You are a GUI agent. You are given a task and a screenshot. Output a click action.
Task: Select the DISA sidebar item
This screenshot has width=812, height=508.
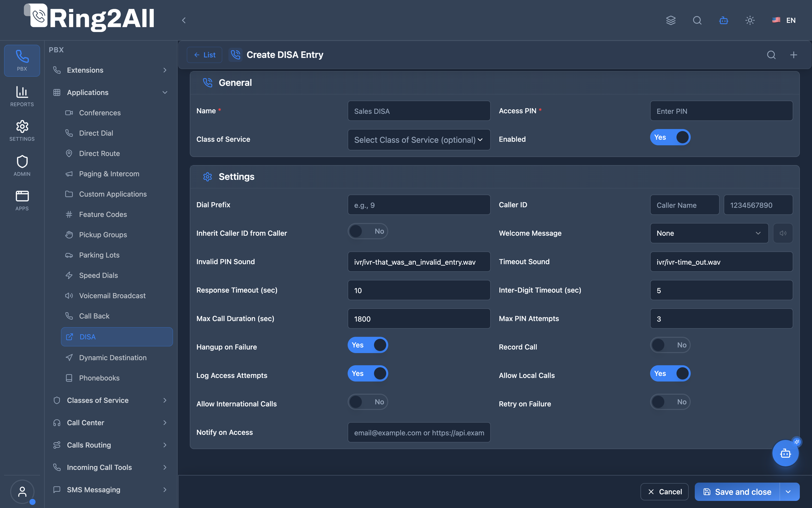click(117, 337)
